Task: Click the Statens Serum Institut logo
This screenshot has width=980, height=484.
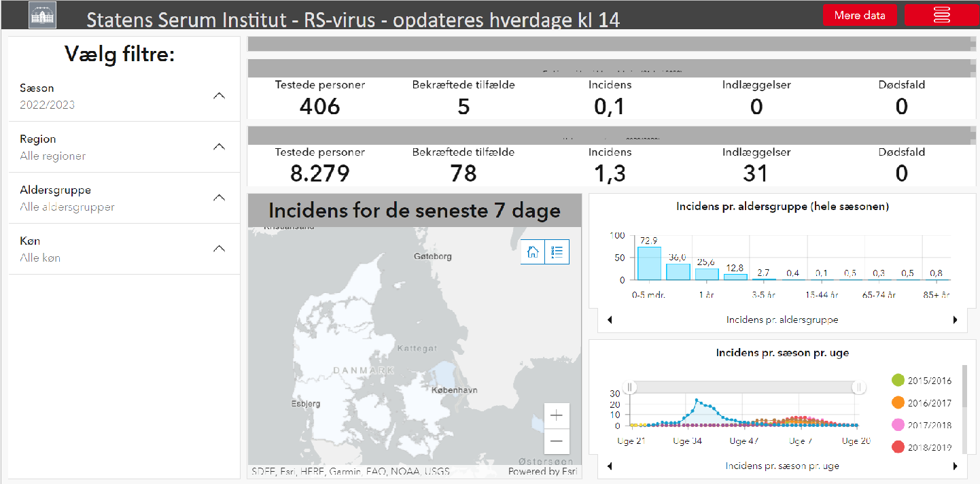Action: 42,15
